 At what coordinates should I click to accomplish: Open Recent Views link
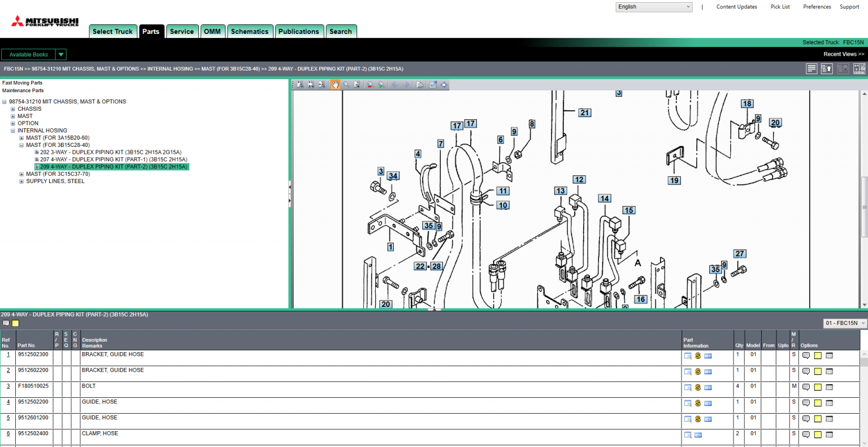point(844,54)
